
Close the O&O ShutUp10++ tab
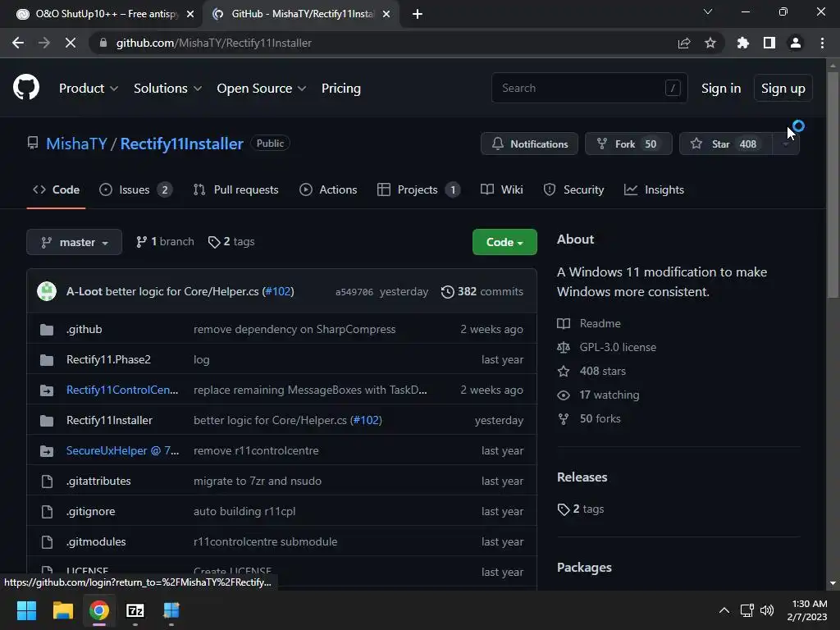(190, 14)
